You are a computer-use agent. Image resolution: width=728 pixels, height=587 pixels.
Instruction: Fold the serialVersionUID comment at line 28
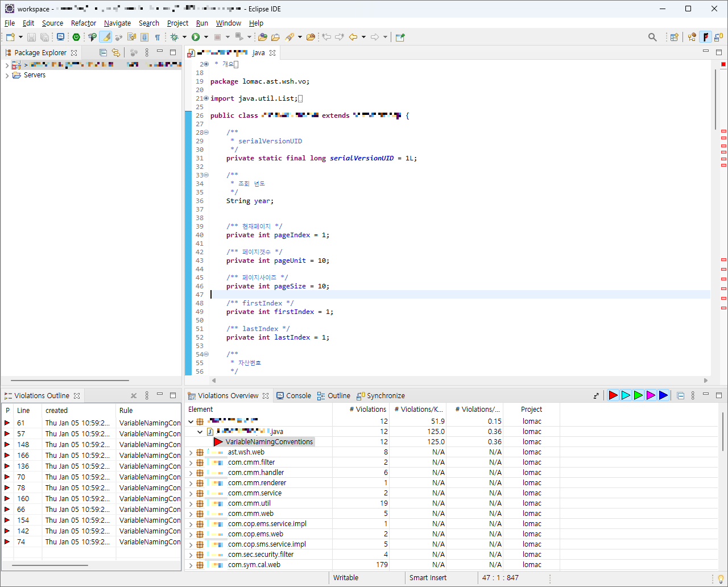[x=206, y=133]
